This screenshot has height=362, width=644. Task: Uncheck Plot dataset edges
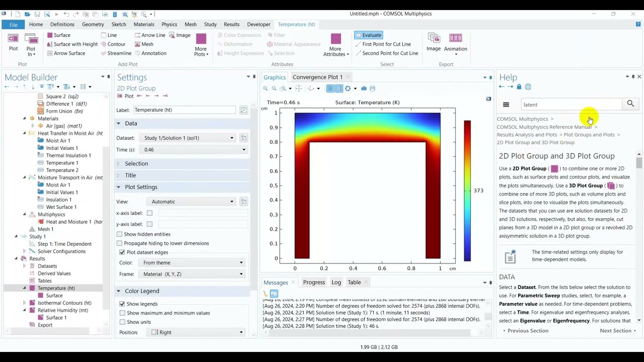(122, 252)
